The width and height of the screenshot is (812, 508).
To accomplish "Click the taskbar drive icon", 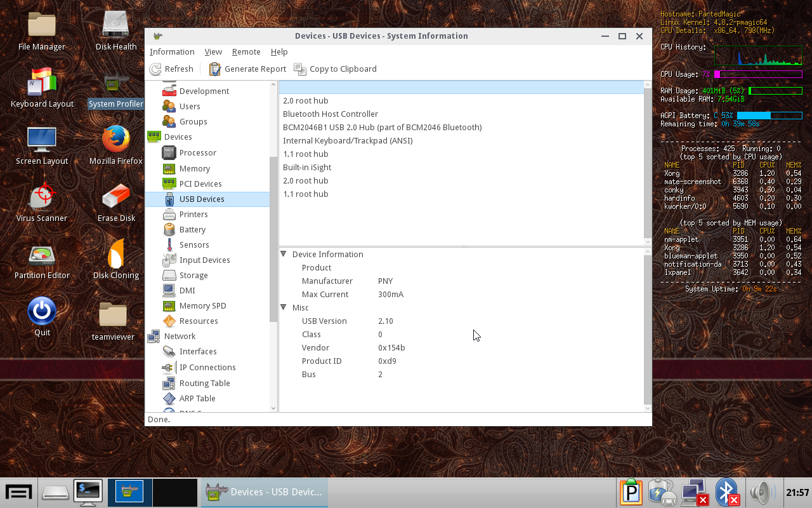I will coord(55,492).
